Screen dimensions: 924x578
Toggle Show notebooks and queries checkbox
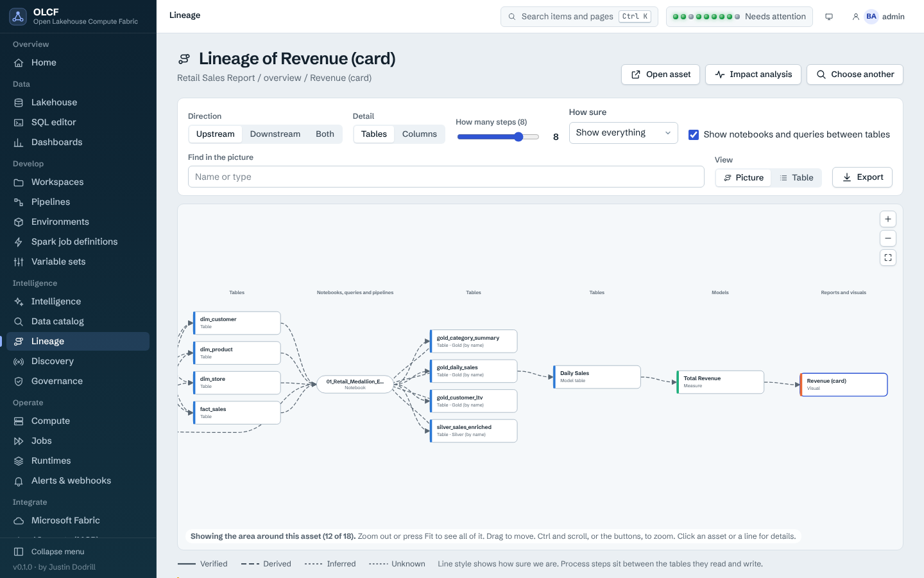click(694, 134)
